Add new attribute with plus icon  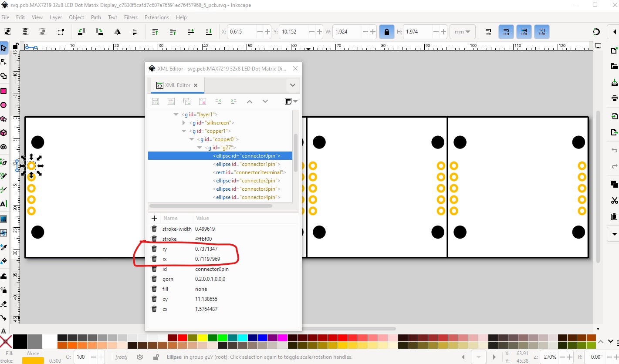[x=154, y=218]
